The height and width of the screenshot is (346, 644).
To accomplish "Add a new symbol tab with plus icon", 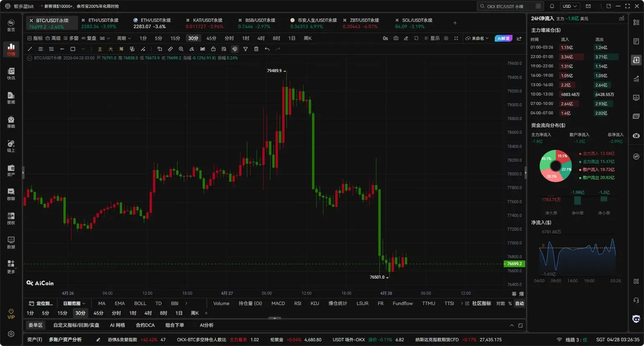I will 455,23.
